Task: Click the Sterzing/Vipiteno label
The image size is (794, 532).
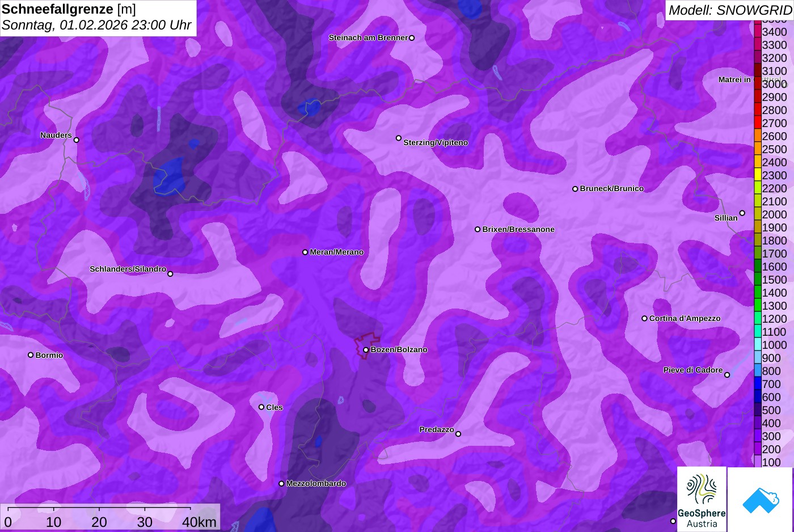Action: point(436,143)
